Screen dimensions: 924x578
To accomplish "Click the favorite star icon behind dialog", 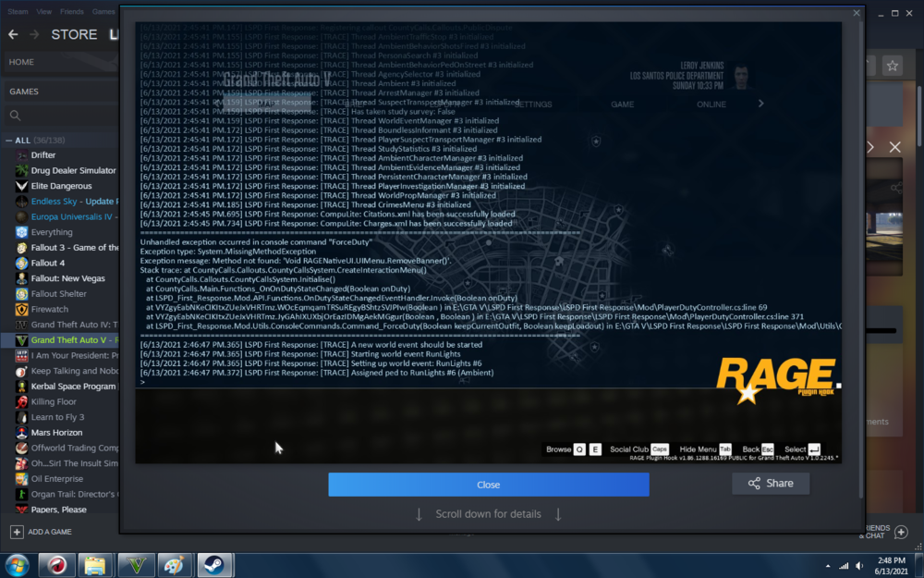I will click(x=893, y=66).
